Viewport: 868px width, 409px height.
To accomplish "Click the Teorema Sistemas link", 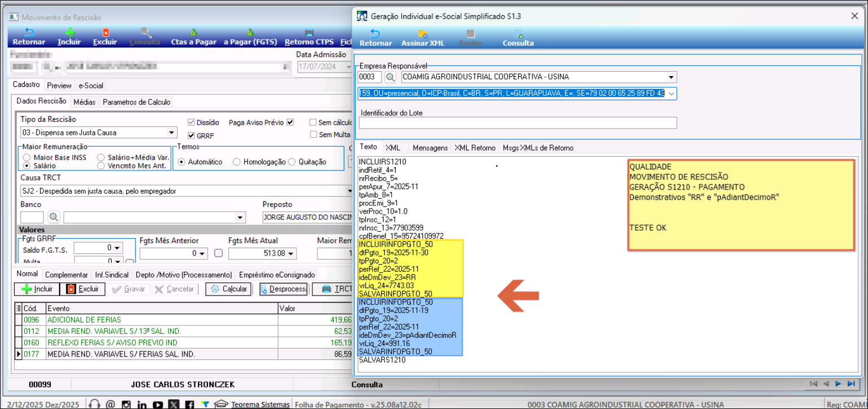I will click(x=260, y=404).
